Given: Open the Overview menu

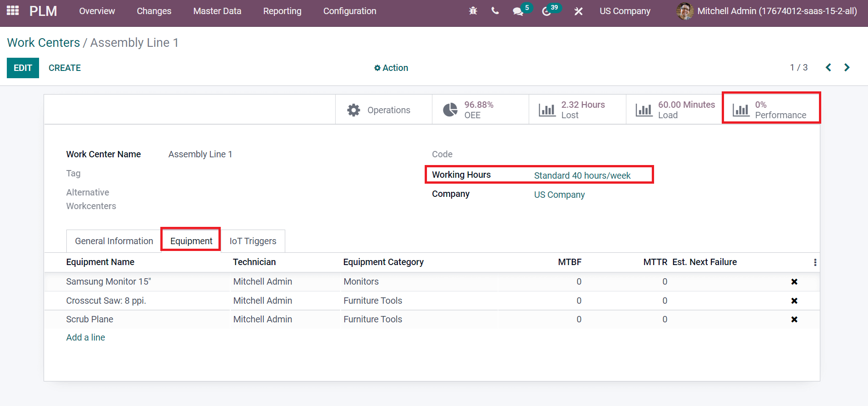Looking at the screenshot, I should point(97,11).
